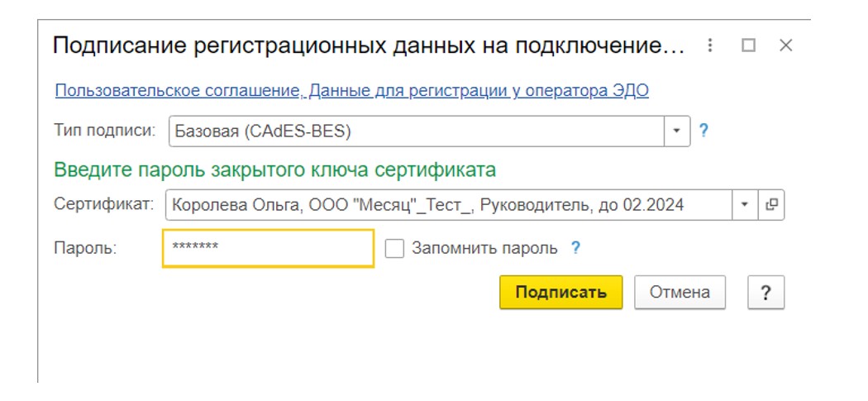Click the yellow Подписать button

pos(560,293)
